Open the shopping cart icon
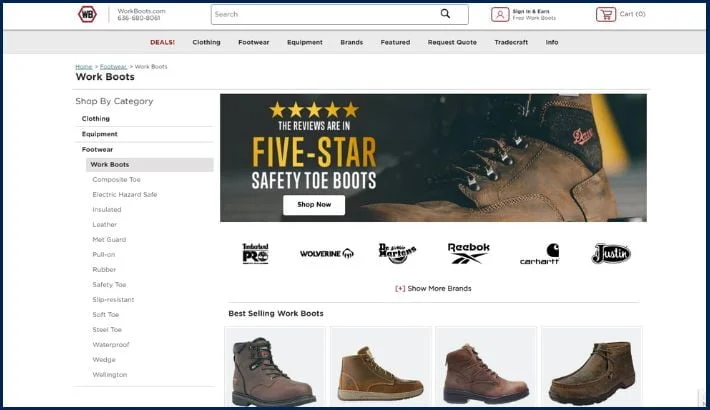Viewport: 710px width, 410px height. coord(606,14)
